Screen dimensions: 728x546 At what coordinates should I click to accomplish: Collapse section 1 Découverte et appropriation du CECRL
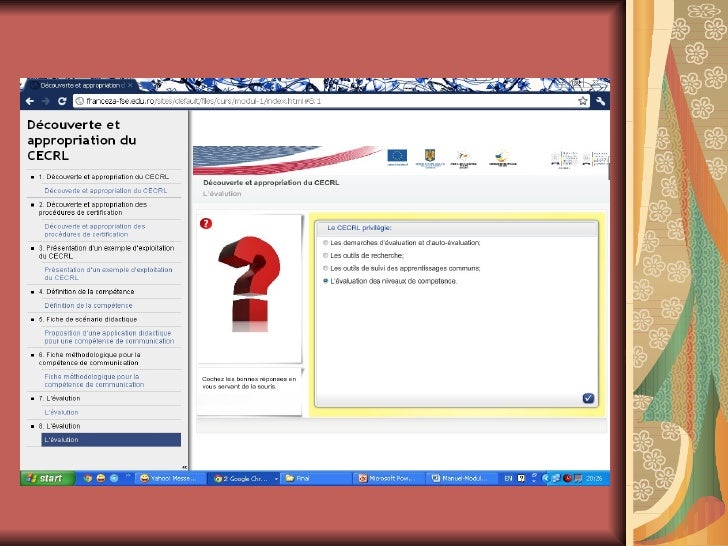pos(30,177)
